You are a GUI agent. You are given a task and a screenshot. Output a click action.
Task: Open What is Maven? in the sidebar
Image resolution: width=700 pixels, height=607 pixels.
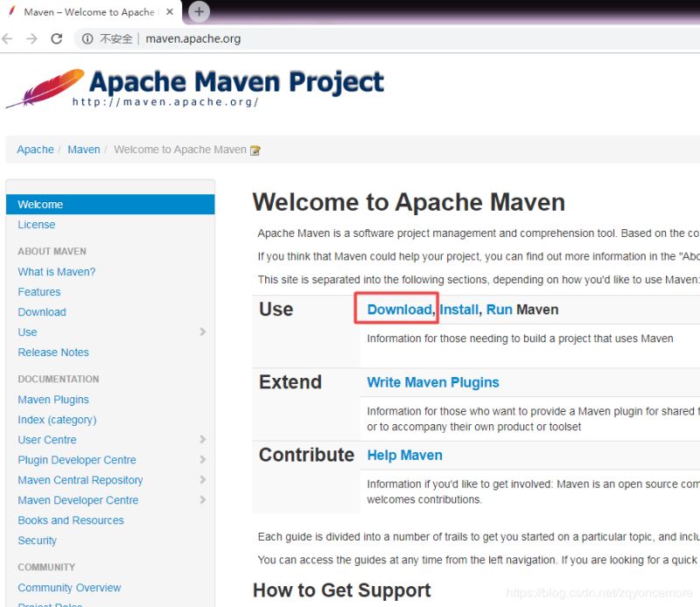(57, 272)
